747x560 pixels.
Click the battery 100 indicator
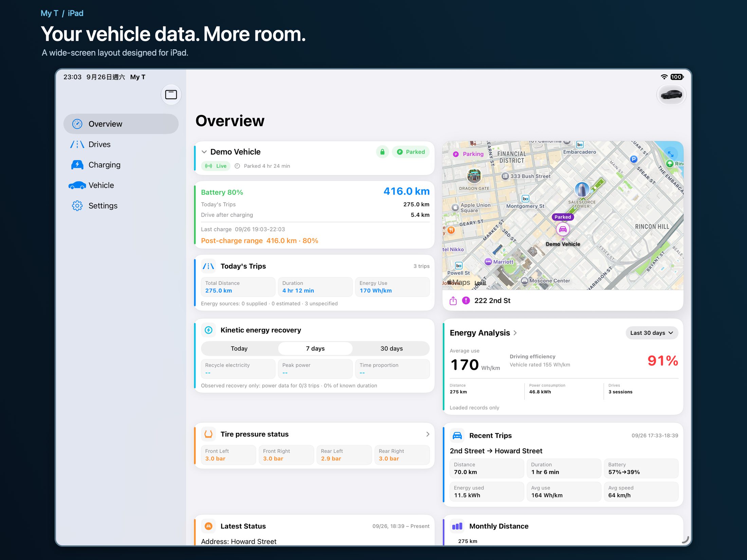(677, 77)
